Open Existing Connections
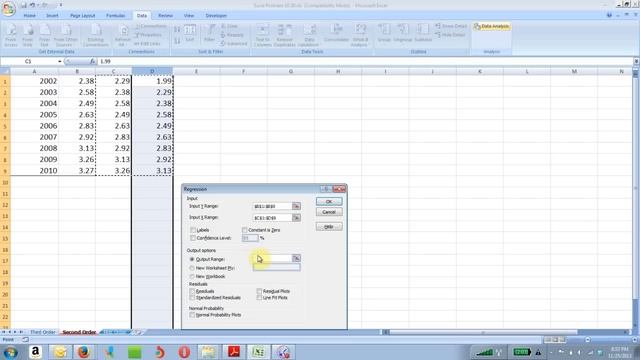Image resolution: width=640 pixels, height=360 pixels. tap(96, 35)
